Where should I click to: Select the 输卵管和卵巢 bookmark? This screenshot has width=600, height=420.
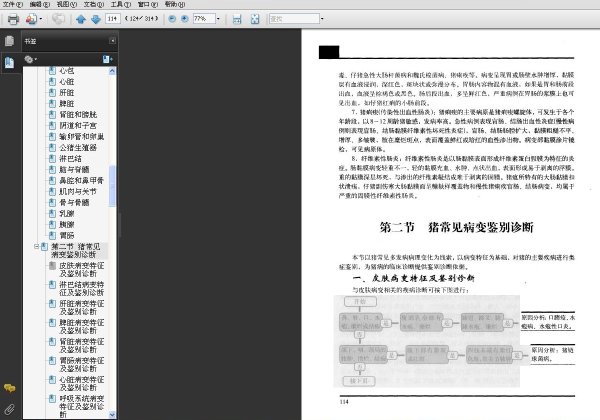(x=82, y=137)
